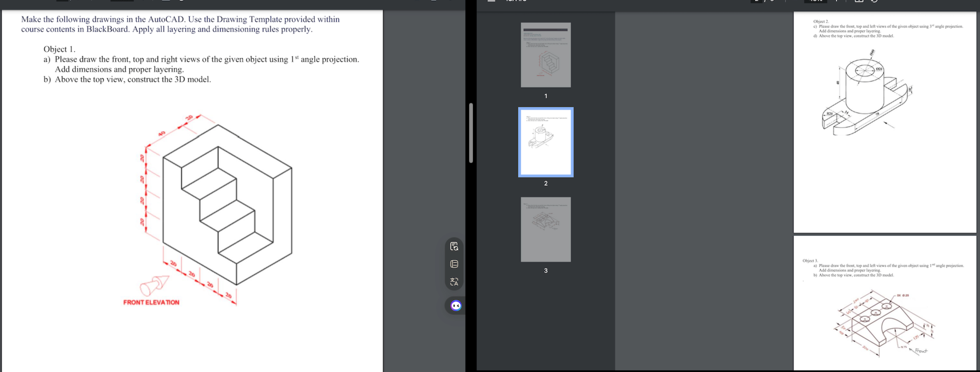This screenshot has height=372, width=980.
Task: Select the highlighted page 2 thumbnail
Action: coord(545,142)
